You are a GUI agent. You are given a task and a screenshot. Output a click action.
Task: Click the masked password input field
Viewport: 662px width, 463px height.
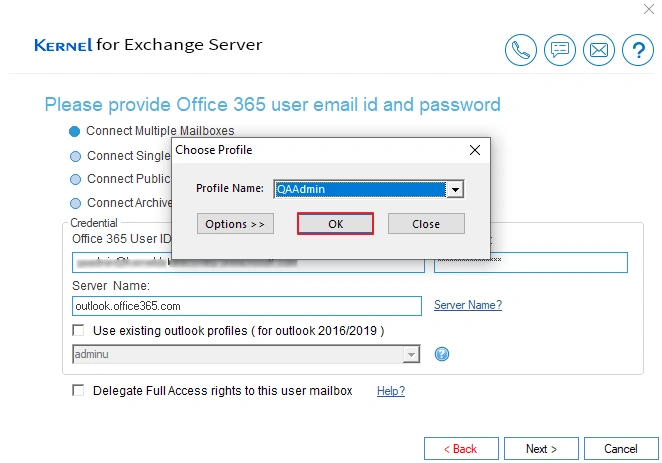pos(531,263)
